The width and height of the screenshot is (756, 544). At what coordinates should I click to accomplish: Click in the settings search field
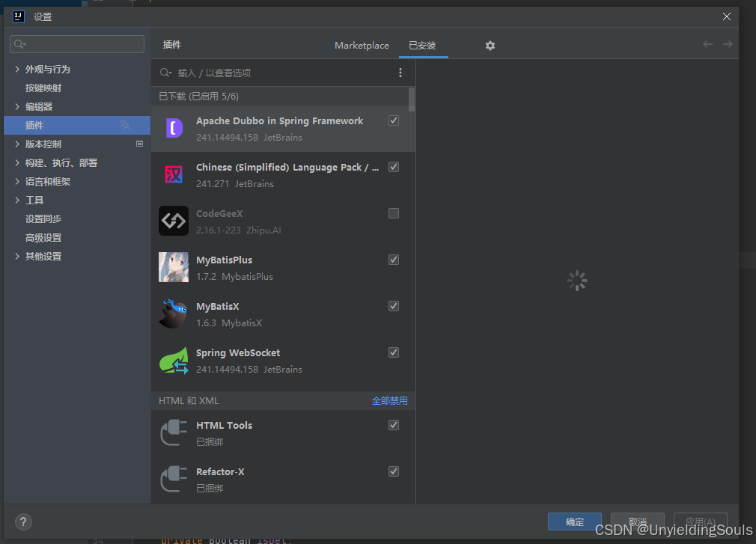(x=77, y=44)
